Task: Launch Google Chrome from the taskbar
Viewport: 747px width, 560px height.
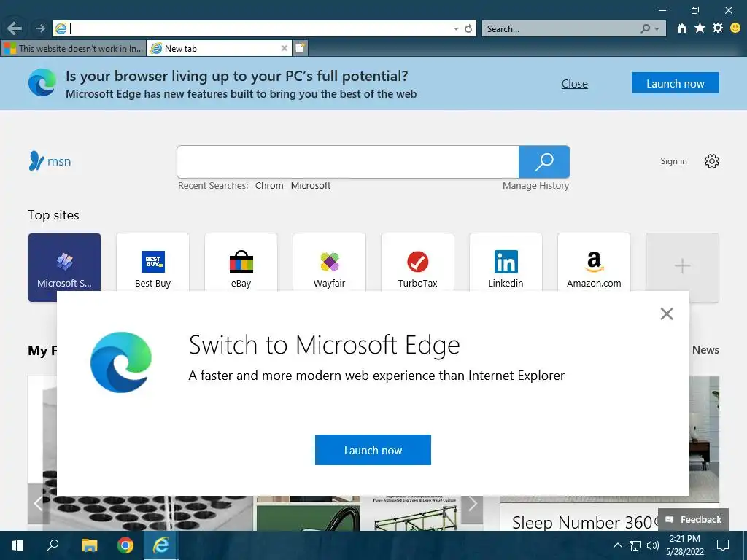Action: click(x=125, y=545)
